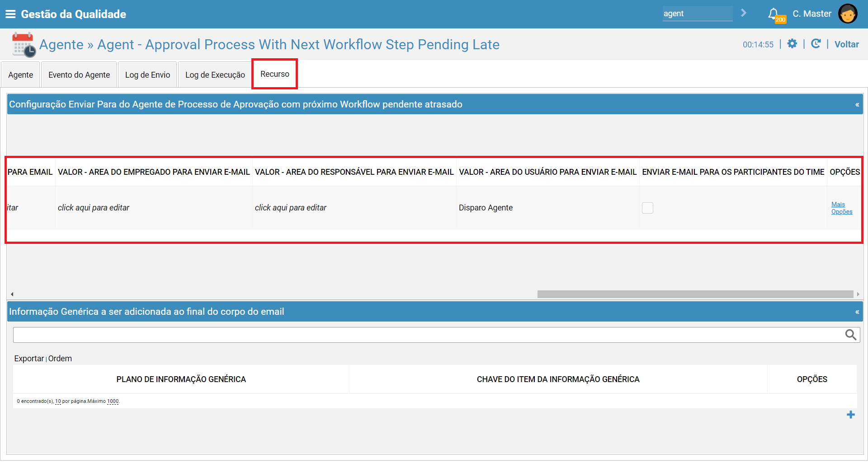The height and width of the screenshot is (462, 868).
Task: Collapse the Informação Genérica panel
Action: tap(857, 312)
